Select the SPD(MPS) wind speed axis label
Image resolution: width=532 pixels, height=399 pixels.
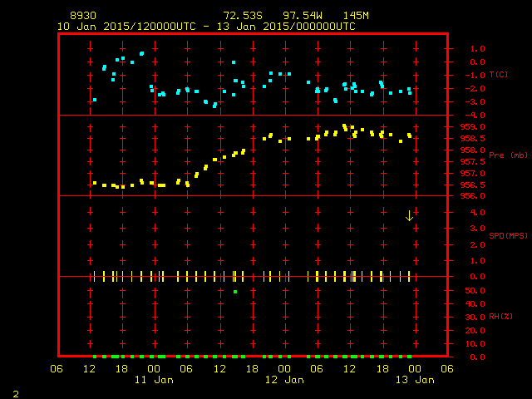508,235
